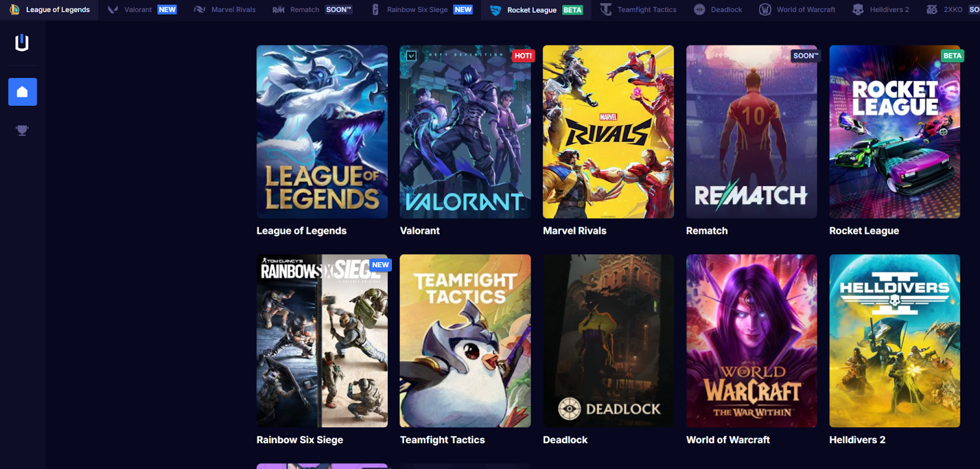Open the Helldivers 2 cover art
980x469 pixels.
pyautogui.click(x=895, y=341)
